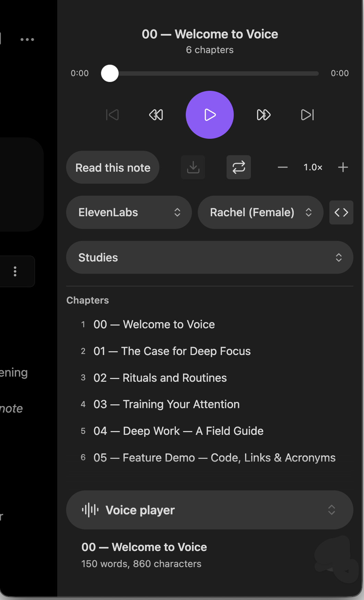Toggle the repeat loop button

point(239,167)
